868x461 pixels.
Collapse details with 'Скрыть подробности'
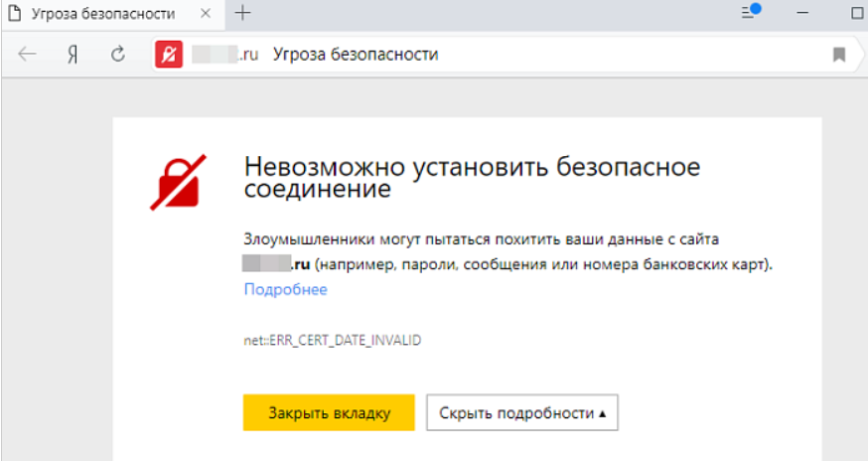coord(522,412)
